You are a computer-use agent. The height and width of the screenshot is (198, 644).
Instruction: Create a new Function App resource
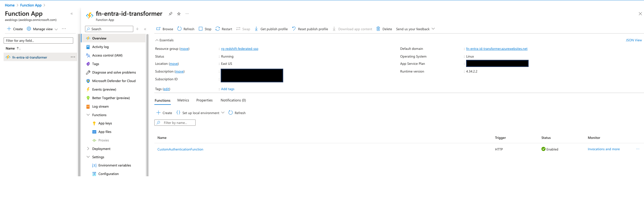click(15, 29)
